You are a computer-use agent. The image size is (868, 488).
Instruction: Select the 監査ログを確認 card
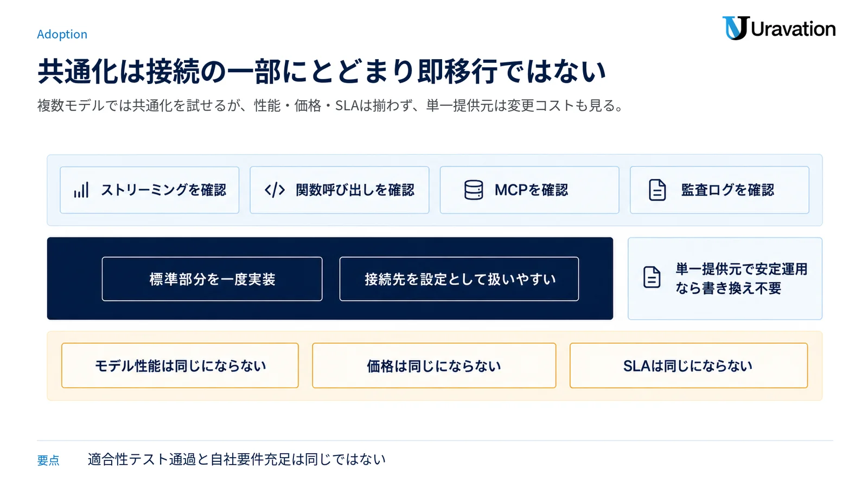point(719,190)
